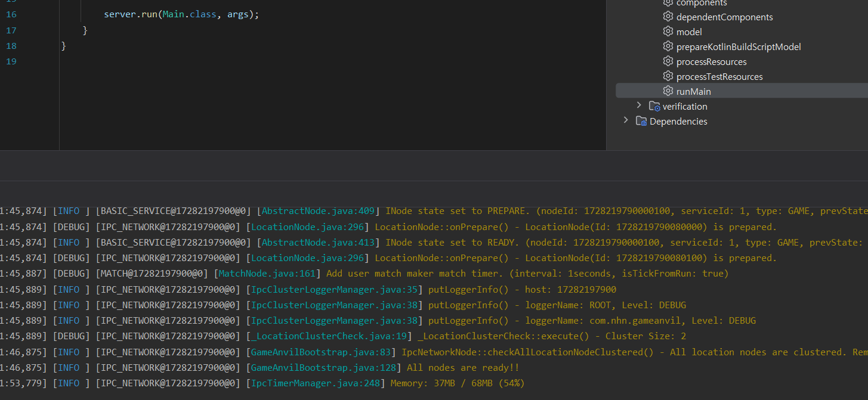The height and width of the screenshot is (400, 868).
Task: Click the Dependencies folder icon
Action: [x=641, y=122]
